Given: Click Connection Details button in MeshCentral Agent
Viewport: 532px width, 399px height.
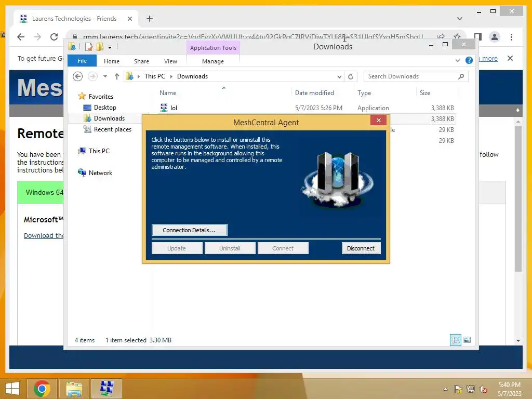Looking at the screenshot, I should point(189,230).
